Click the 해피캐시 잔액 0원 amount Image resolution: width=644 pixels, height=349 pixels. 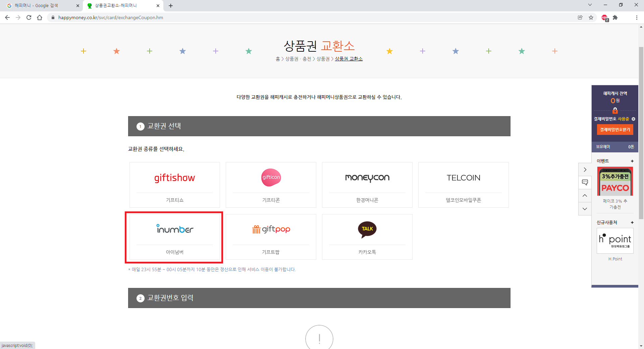[x=615, y=101]
